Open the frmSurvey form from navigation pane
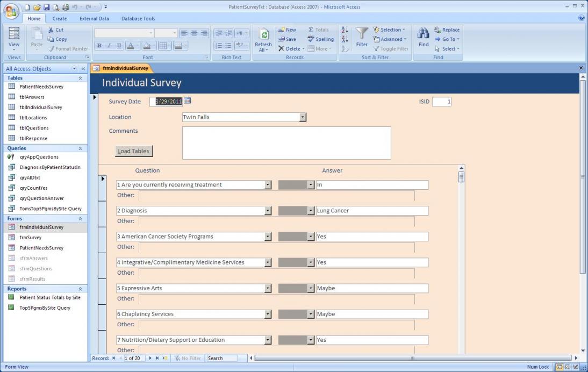 (x=30, y=238)
